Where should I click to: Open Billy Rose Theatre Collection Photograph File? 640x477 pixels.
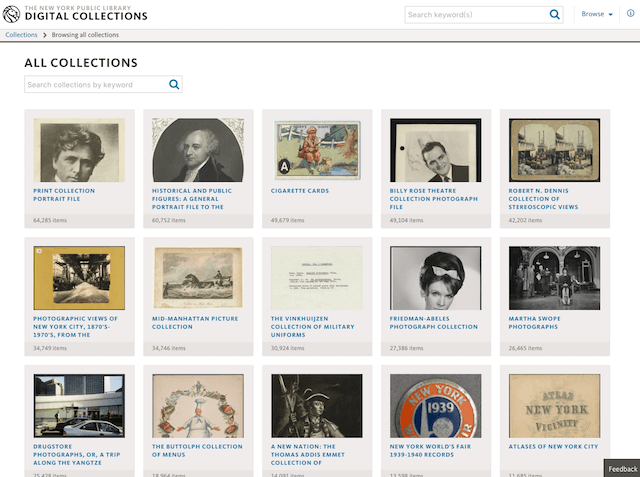[433, 199]
